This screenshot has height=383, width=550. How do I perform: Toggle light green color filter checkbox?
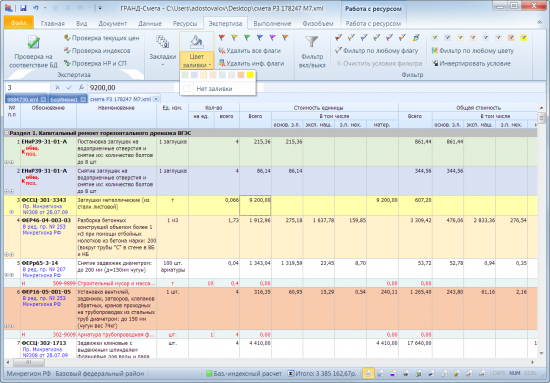coord(435,38)
